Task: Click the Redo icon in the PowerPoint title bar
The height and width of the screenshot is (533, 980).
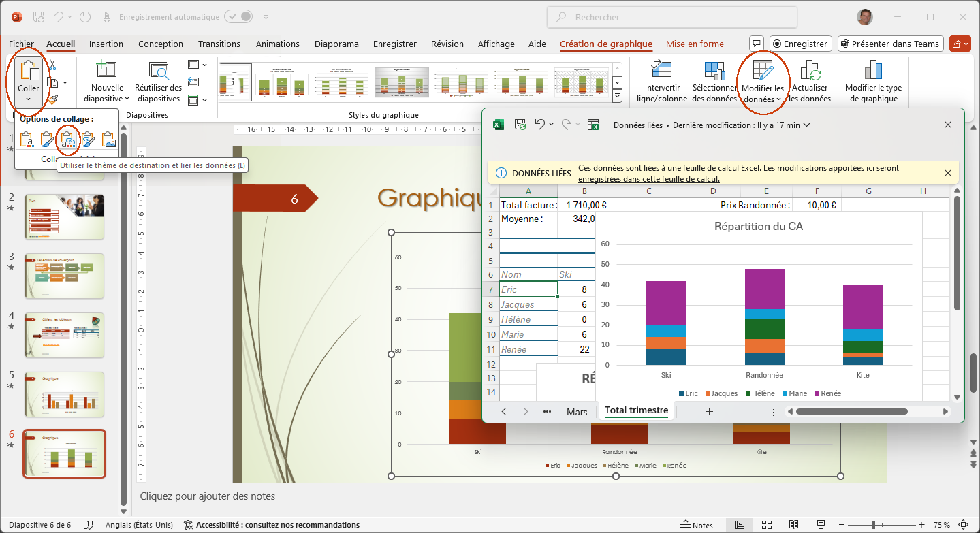Action: click(84, 17)
